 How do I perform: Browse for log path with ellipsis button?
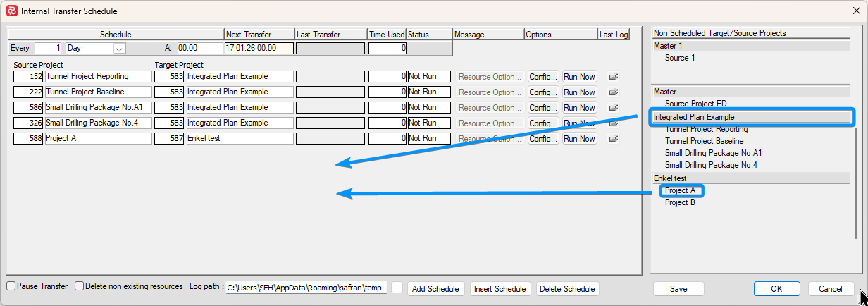(397, 288)
